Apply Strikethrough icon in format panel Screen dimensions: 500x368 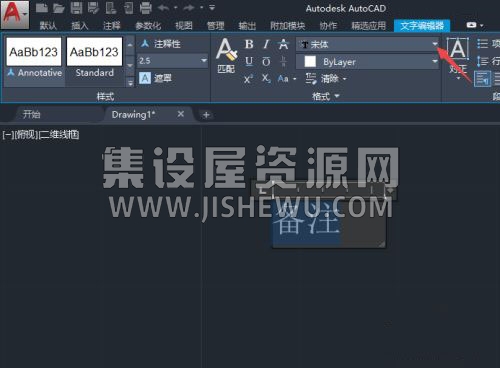(283, 44)
